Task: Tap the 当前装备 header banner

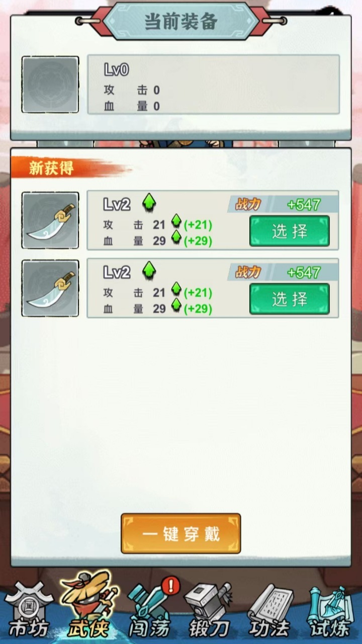Action: (181, 21)
